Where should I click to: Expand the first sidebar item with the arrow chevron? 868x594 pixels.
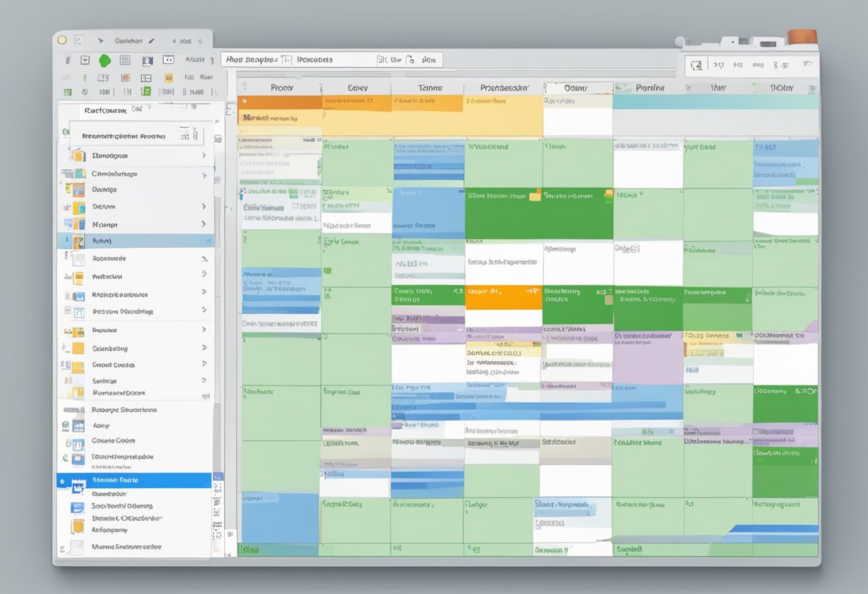click(203, 156)
